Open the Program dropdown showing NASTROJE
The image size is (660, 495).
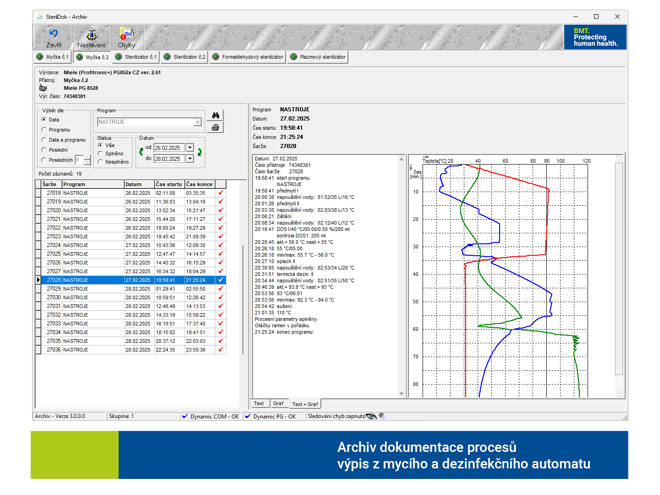click(197, 122)
